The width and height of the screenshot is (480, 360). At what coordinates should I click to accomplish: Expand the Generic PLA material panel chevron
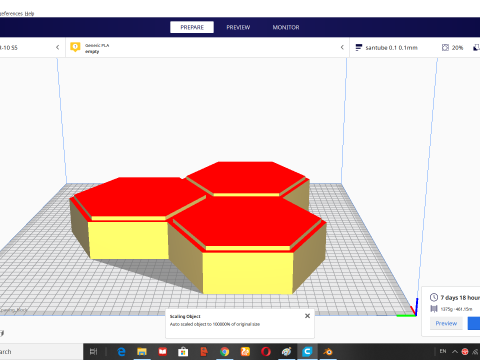click(x=342, y=47)
